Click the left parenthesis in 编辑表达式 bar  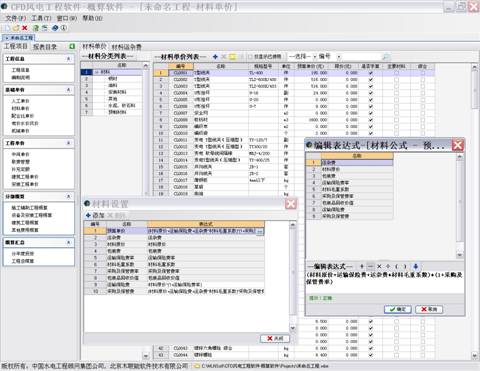pyautogui.click(x=396, y=266)
